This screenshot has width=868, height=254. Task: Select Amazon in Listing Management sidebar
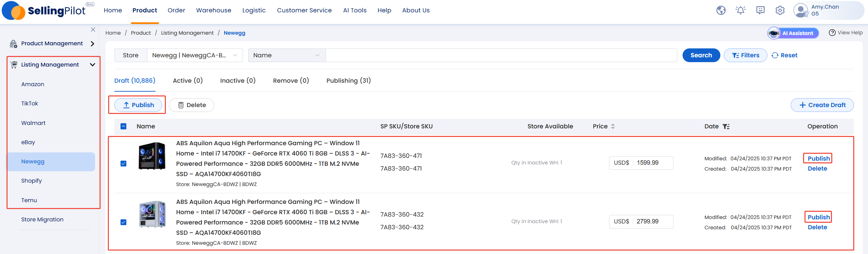[x=33, y=84]
